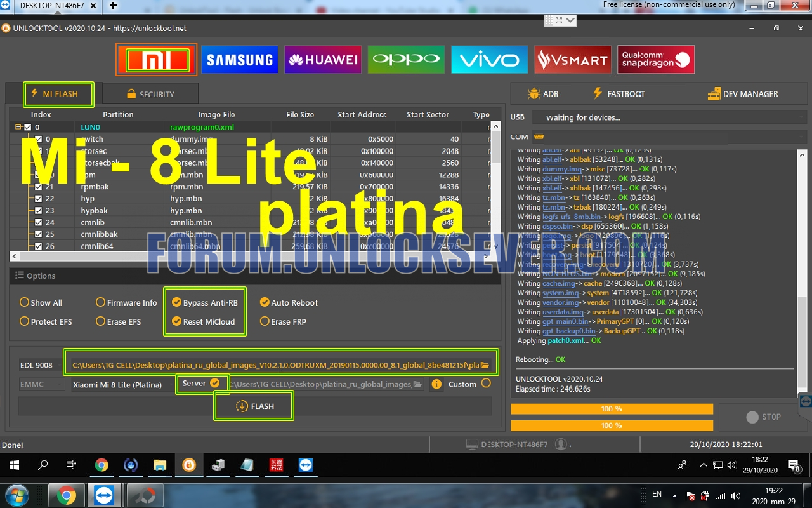This screenshot has height=508, width=812.
Task: Select the Vsmart brand logo
Action: pyautogui.click(x=573, y=60)
